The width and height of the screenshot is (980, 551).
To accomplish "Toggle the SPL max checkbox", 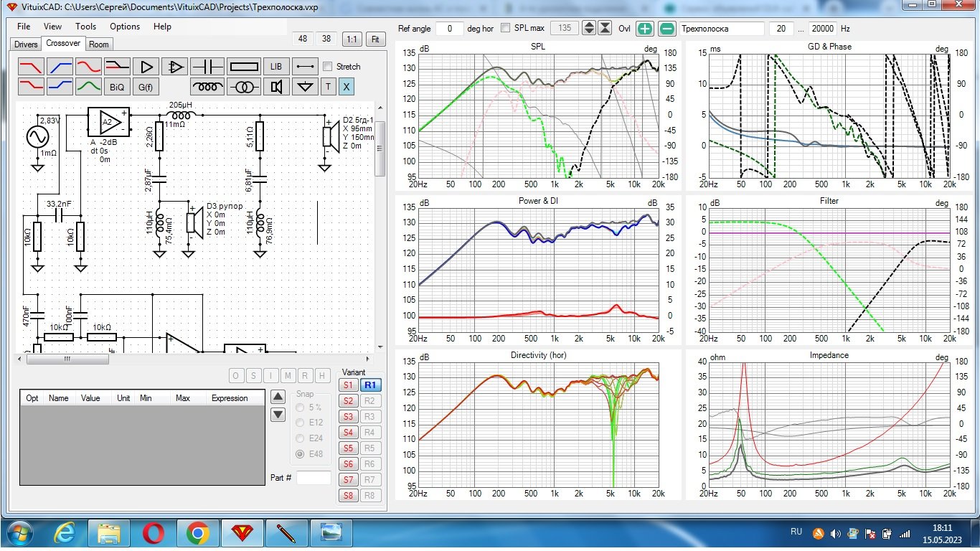I will tap(506, 28).
